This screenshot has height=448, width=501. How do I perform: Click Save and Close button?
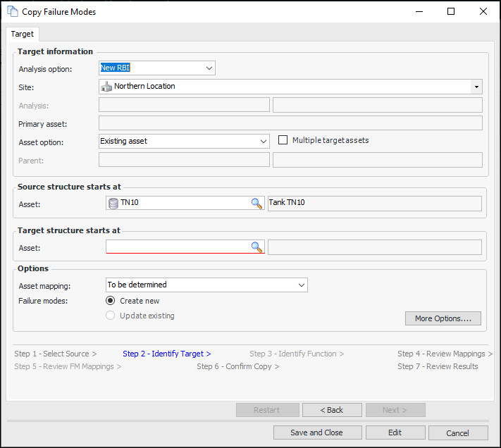click(x=316, y=433)
